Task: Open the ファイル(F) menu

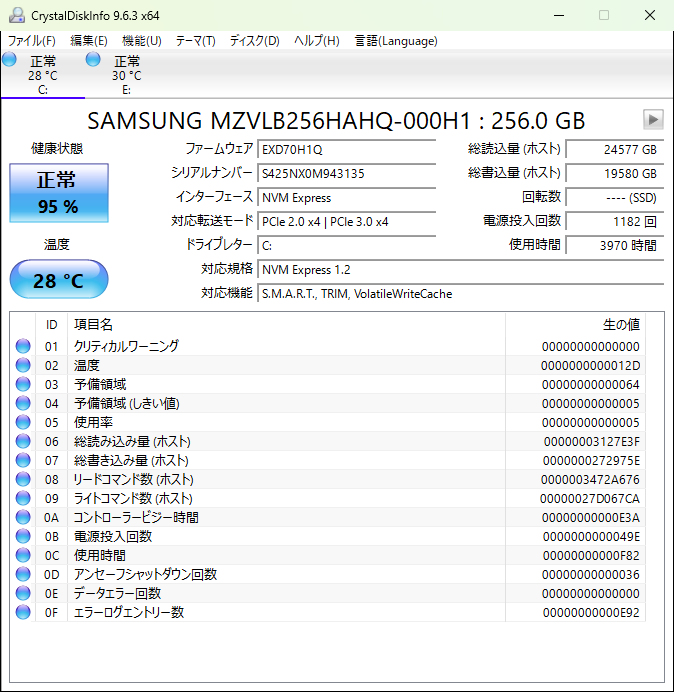Action: tap(32, 41)
